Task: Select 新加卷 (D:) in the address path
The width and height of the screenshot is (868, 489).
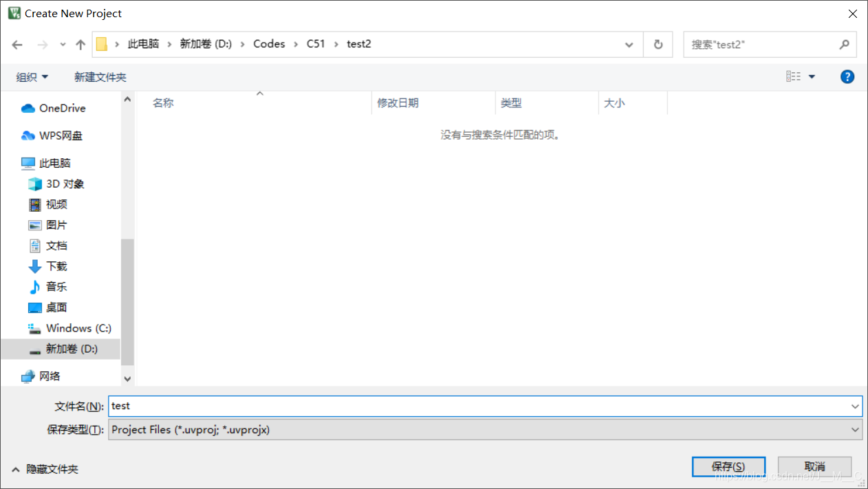Action: click(206, 44)
